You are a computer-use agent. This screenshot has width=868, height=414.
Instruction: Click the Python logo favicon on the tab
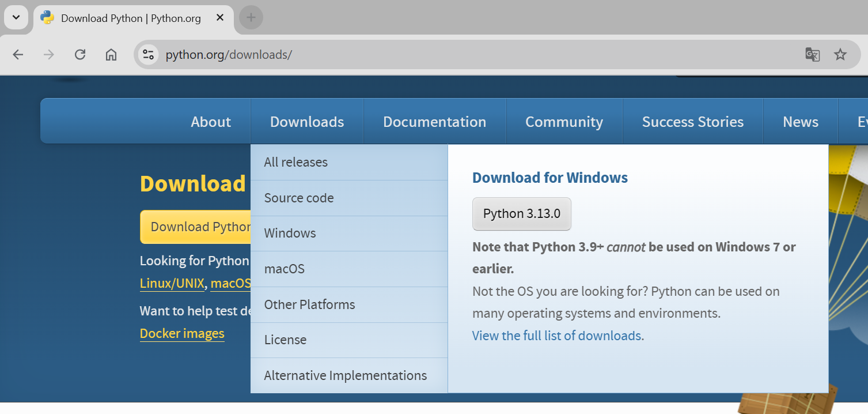[46, 18]
